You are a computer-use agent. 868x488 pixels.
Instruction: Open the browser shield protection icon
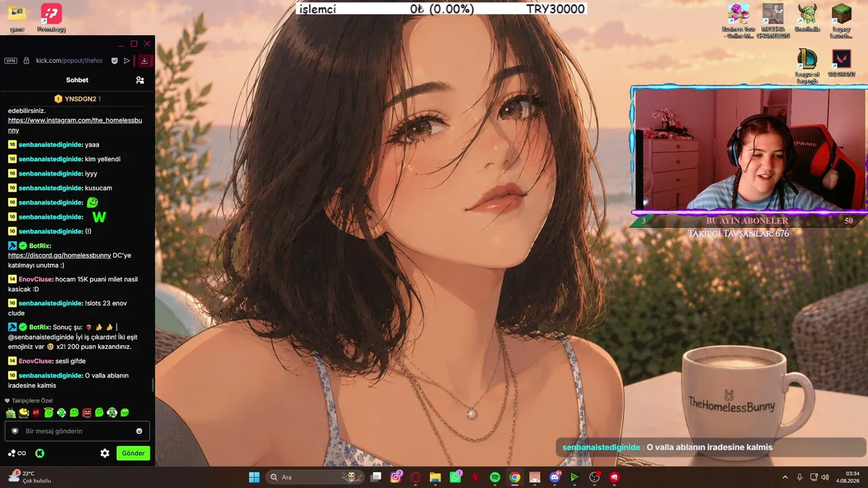115,60
